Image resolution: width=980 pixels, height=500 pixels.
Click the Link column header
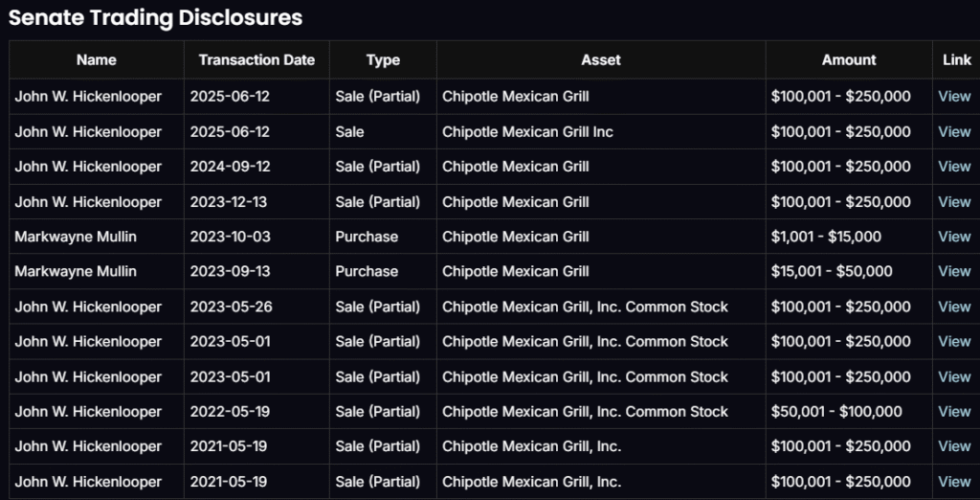coord(956,59)
